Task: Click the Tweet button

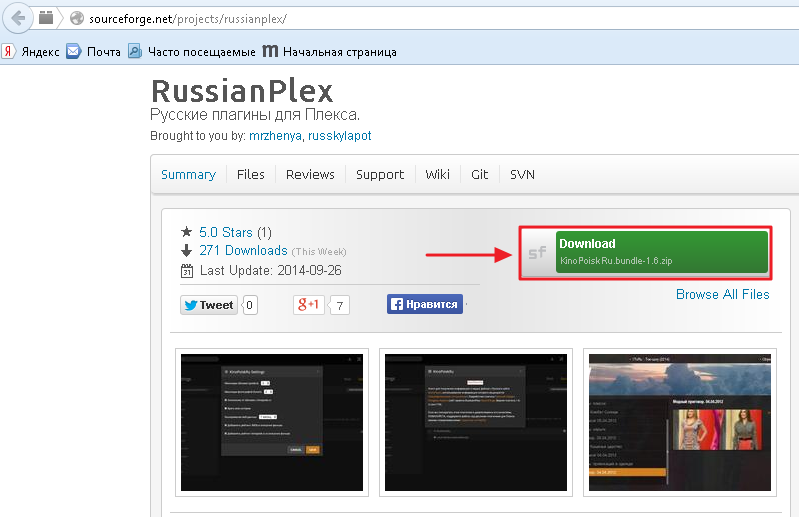Action: click(x=209, y=305)
